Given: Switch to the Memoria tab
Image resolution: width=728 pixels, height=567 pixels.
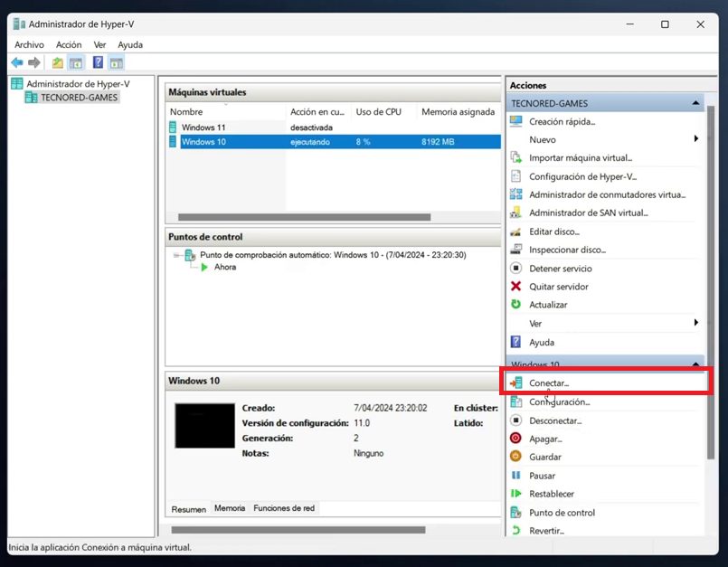Looking at the screenshot, I should 230,508.
